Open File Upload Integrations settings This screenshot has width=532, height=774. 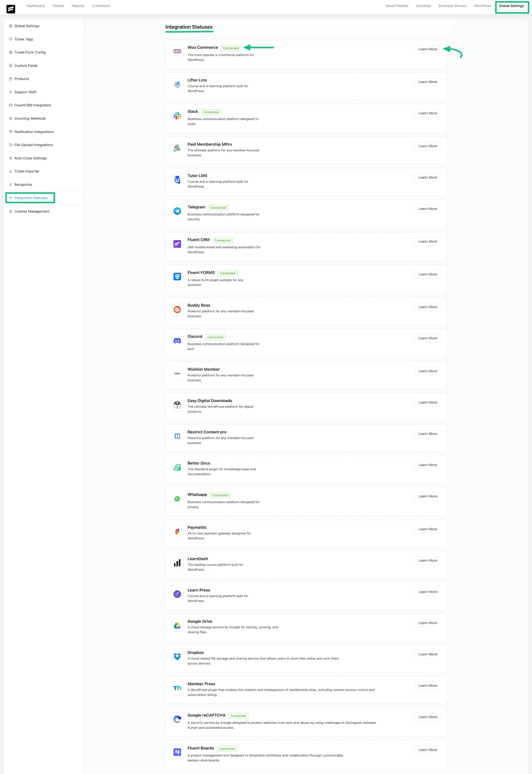[34, 145]
